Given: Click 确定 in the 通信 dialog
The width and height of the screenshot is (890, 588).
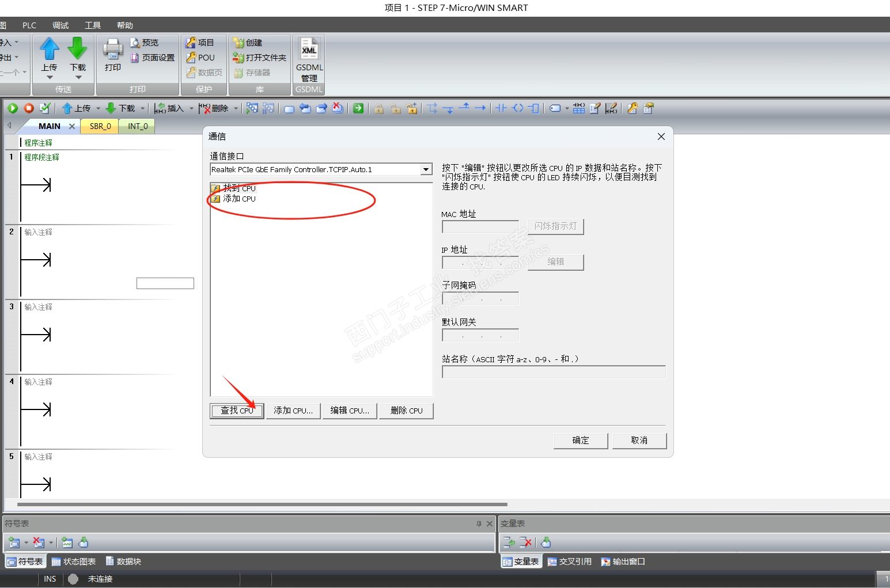Looking at the screenshot, I should 581,441.
